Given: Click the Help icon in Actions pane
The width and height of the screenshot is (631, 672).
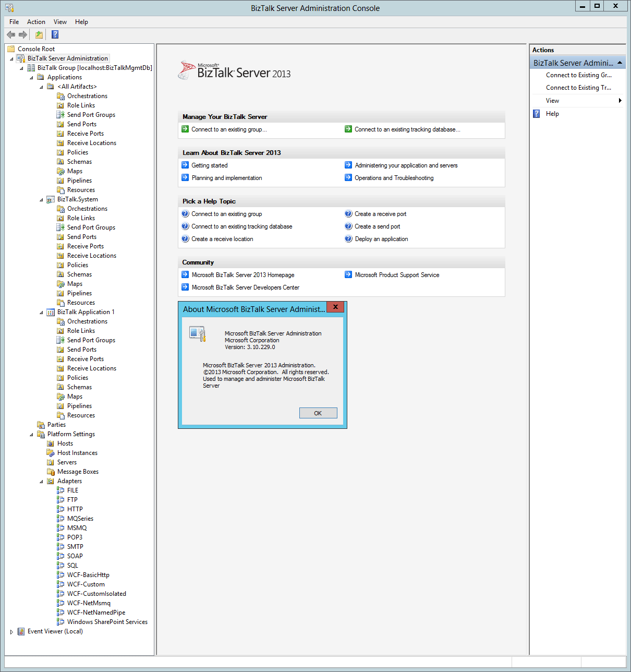Looking at the screenshot, I should (x=537, y=114).
